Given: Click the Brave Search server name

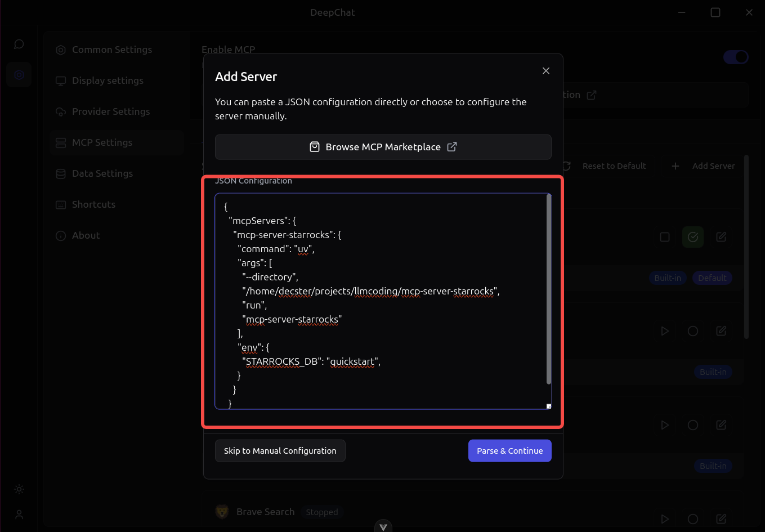Looking at the screenshot, I should click(x=266, y=512).
